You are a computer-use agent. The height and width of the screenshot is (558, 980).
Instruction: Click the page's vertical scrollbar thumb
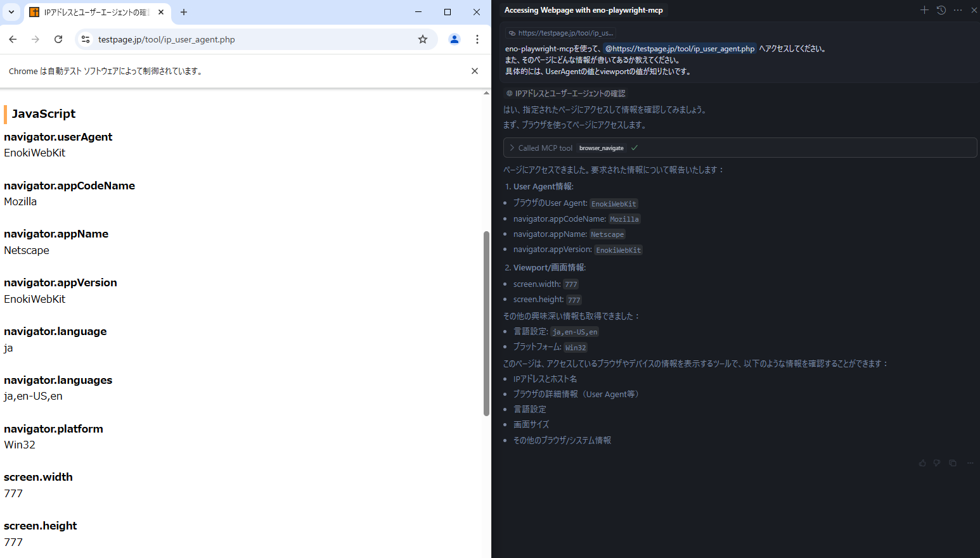(x=486, y=323)
